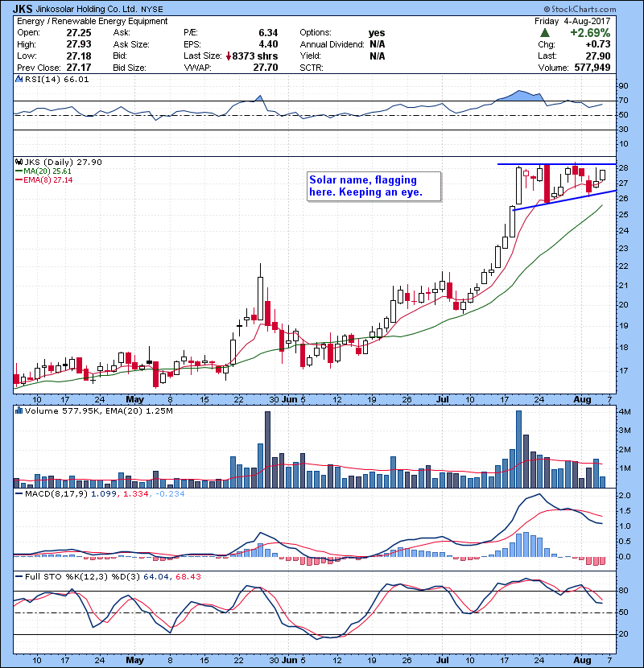Click the RSI(14) 66.01 reading
This screenshot has width=644, height=668.
click(57, 79)
